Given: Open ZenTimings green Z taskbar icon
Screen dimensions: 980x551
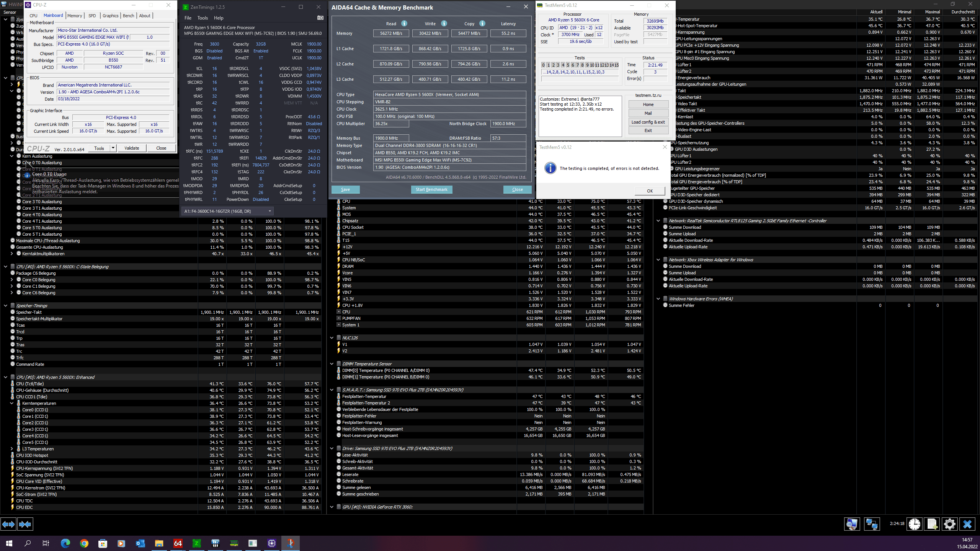Looking at the screenshot, I should point(196,543).
